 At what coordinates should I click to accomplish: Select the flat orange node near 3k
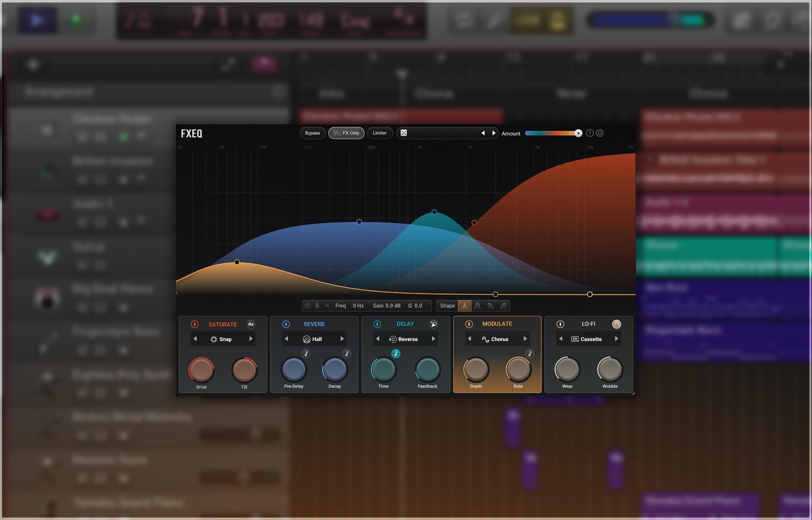[495, 294]
